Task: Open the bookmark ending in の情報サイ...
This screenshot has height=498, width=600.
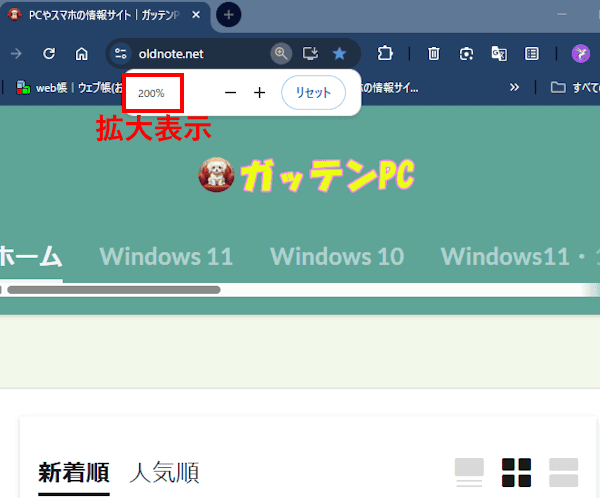Action: tap(390, 88)
